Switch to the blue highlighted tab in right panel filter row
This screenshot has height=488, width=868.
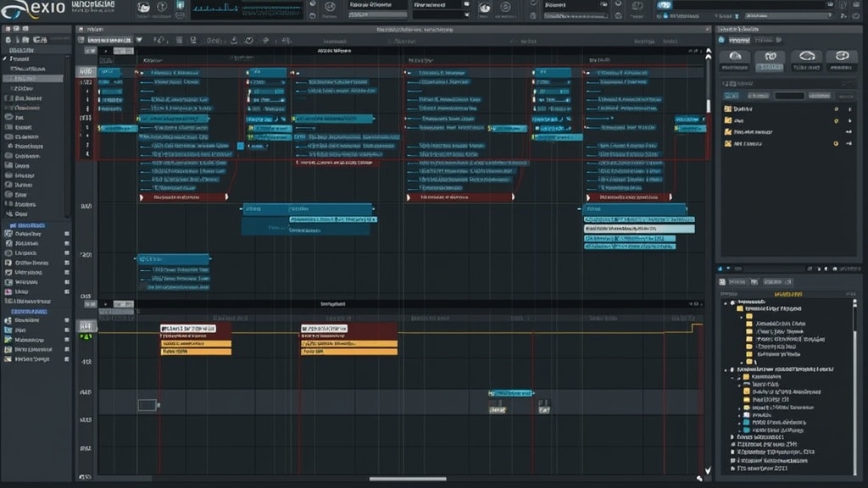pos(732,96)
